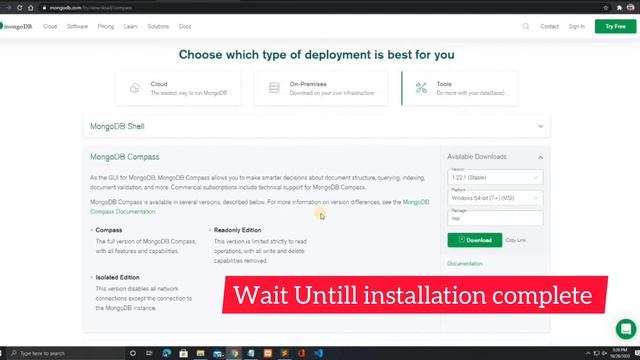Reload the page using the browser refresh icon
The width and height of the screenshot is (640, 360).
coord(20,8)
